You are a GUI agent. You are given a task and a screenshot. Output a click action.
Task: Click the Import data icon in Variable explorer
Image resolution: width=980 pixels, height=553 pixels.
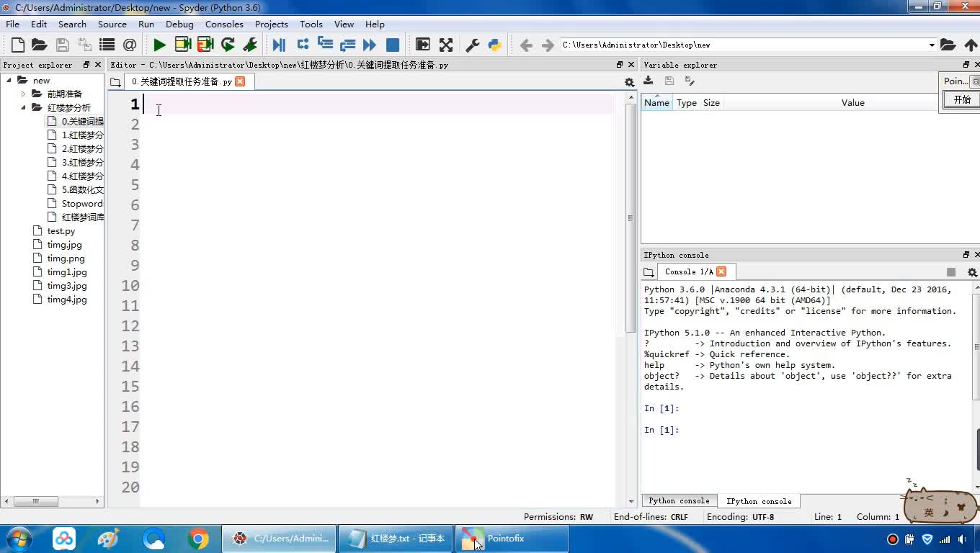coord(649,81)
